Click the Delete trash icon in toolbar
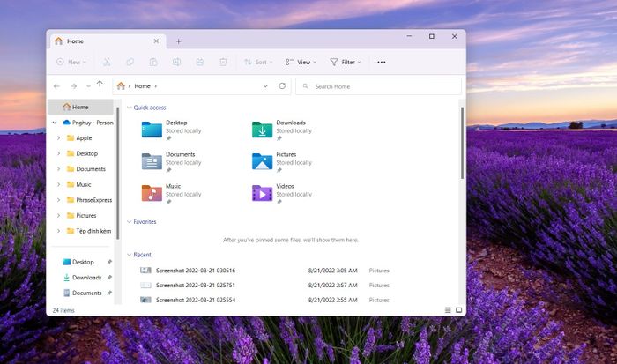Viewport: 617px width, 364px height. [x=223, y=63]
